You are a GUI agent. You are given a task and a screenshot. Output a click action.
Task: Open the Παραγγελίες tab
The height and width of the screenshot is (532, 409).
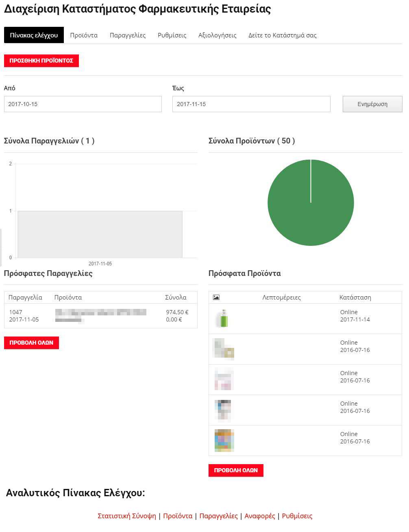click(x=128, y=35)
